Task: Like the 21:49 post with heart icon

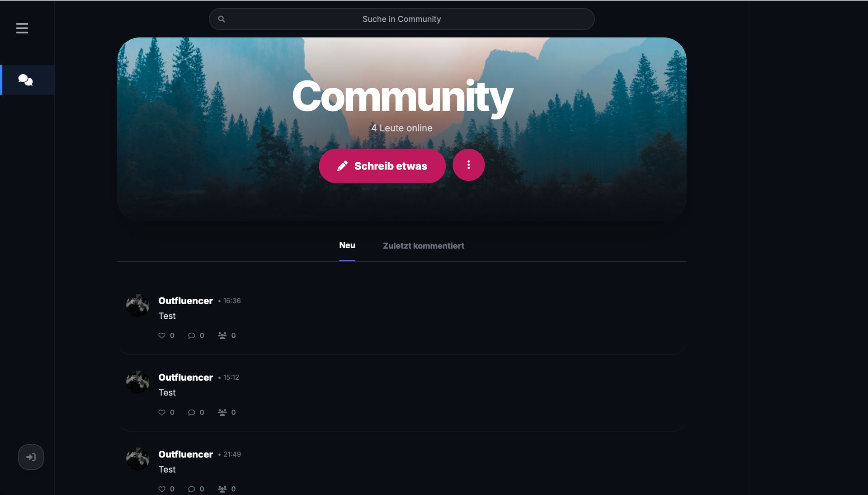Action: 162,489
